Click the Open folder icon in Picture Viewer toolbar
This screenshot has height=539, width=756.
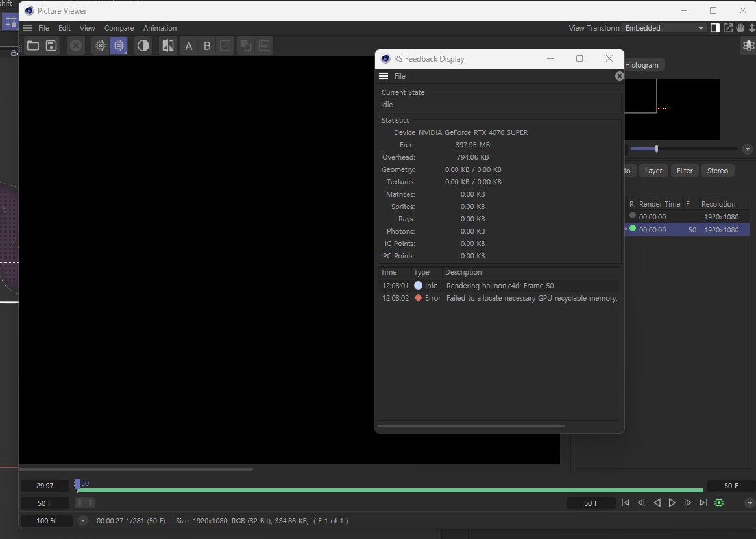(x=33, y=46)
